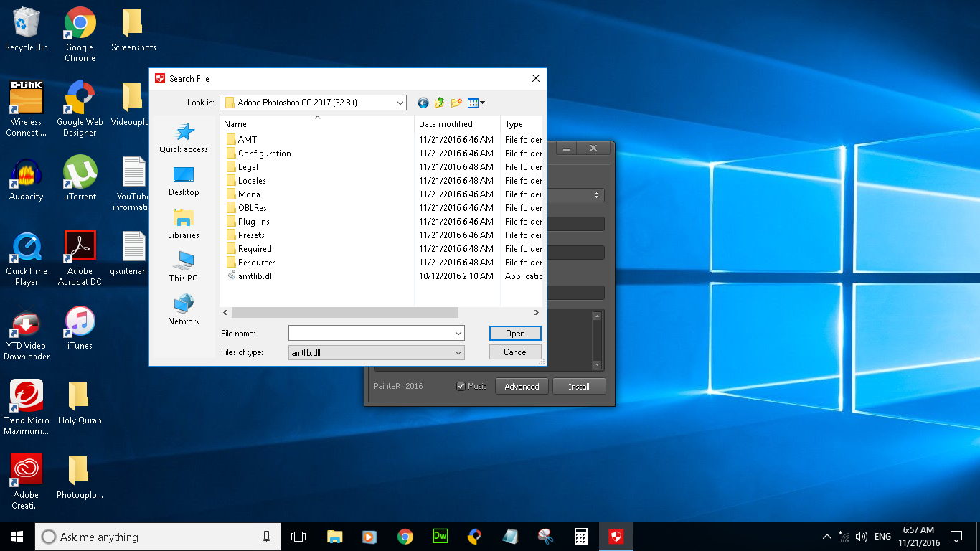
Task: Click inside the File name text field
Action: pos(371,334)
